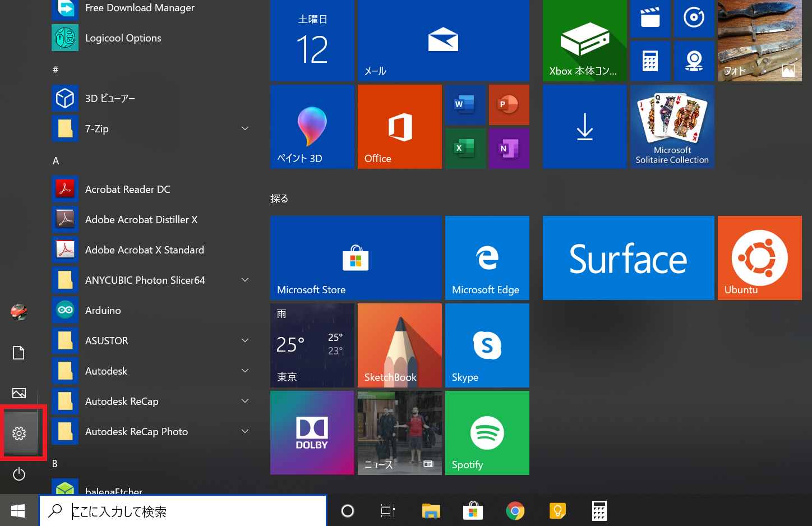812x526 pixels.
Task: Click the user account avatar
Action: (x=19, y=312)
